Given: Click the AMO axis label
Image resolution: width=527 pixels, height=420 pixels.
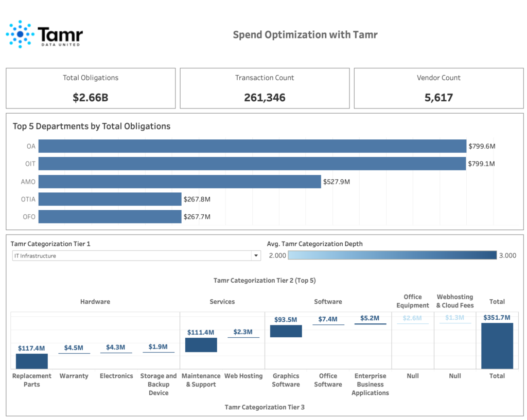Looking at the screenshot, I should click(x=28, y=181).
